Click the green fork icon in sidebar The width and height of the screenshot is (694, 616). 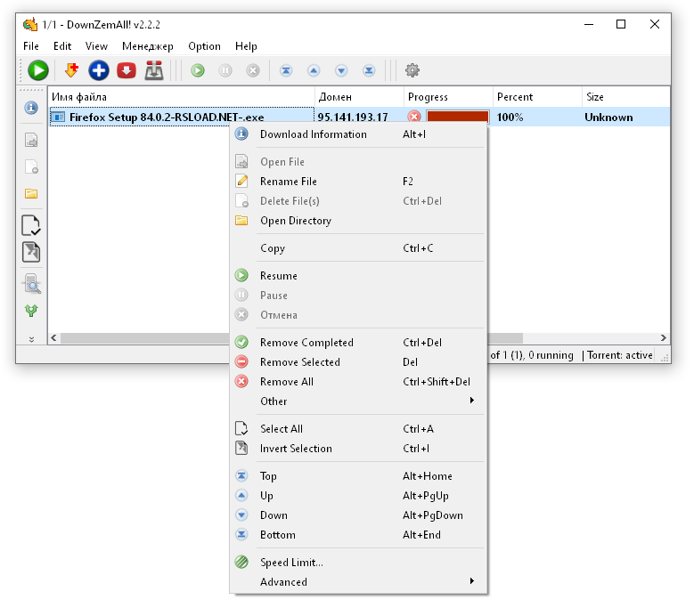click(x=31, y=311)
